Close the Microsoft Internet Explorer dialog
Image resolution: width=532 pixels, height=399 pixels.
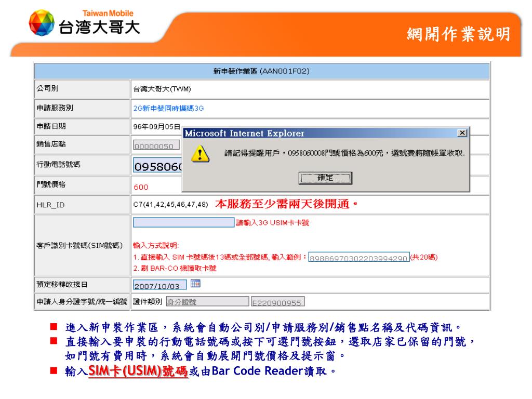[462, 132]
